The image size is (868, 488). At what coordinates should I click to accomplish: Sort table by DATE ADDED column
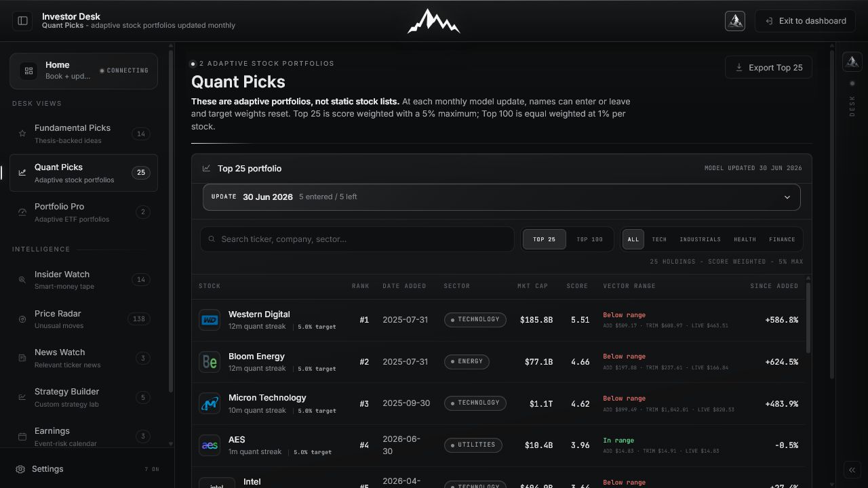(404, 286)
